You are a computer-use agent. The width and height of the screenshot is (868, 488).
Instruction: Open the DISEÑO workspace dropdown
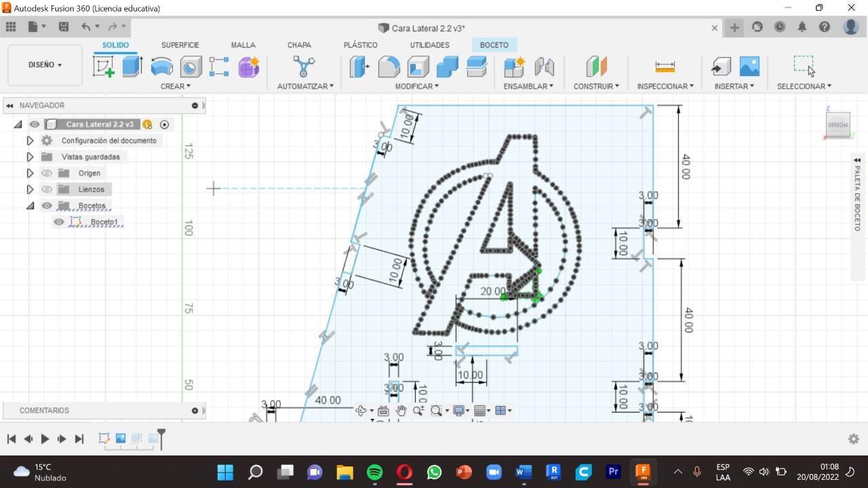click(x=45, y=65)
